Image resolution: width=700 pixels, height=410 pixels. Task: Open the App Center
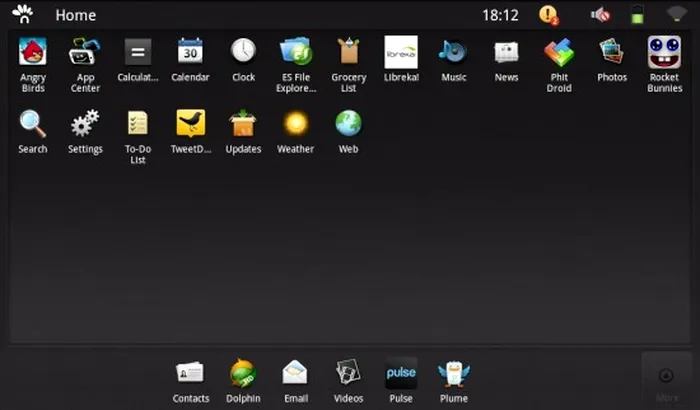[85, 52]
